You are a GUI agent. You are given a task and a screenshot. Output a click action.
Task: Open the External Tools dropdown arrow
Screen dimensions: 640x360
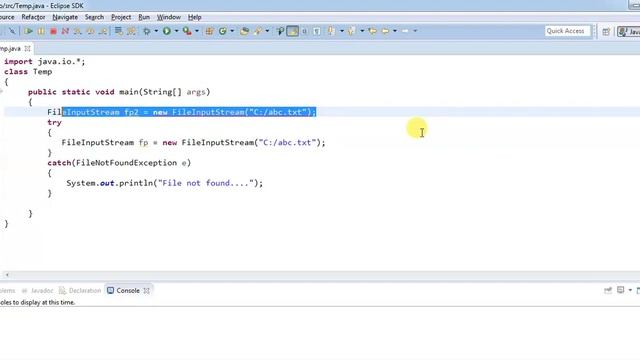coord(197,31)
